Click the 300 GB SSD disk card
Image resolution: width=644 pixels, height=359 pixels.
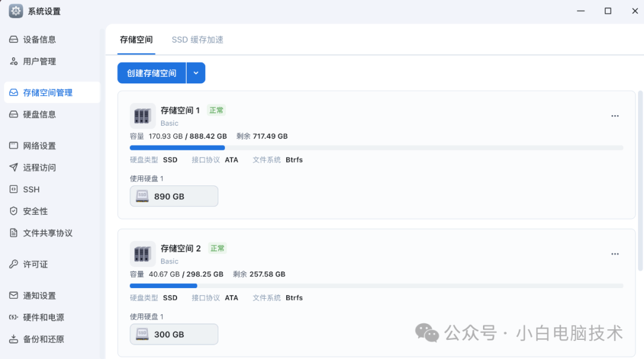174,334
